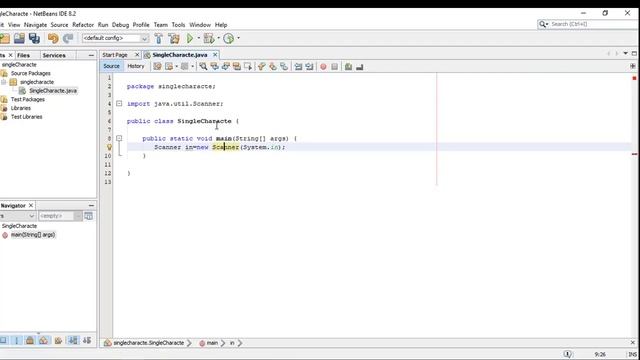Toggle Sort by Source in Navigator
The height and width of the screenshot is (360, 640).
tap(87, 340)
